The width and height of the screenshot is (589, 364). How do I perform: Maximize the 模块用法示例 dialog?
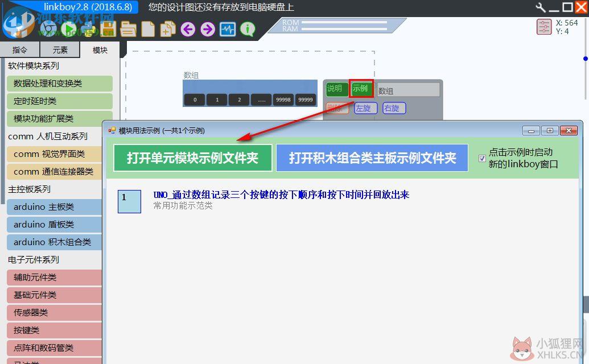550,131
